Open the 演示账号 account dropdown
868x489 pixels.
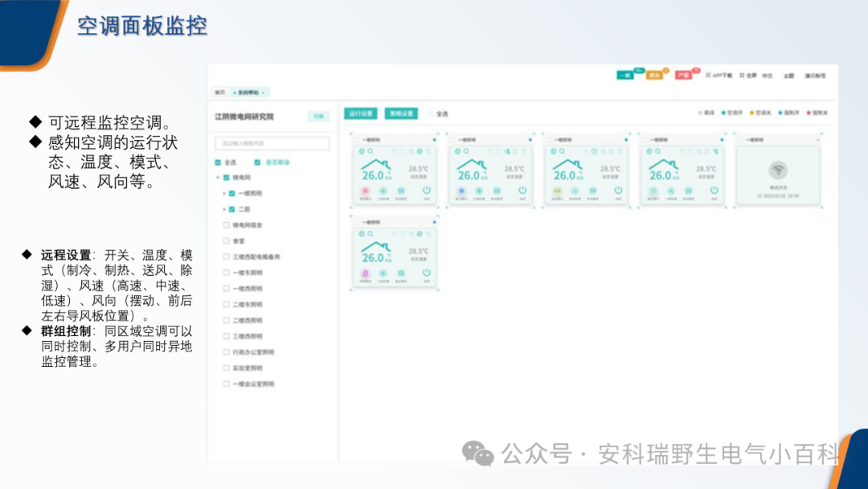click(815, 76)
